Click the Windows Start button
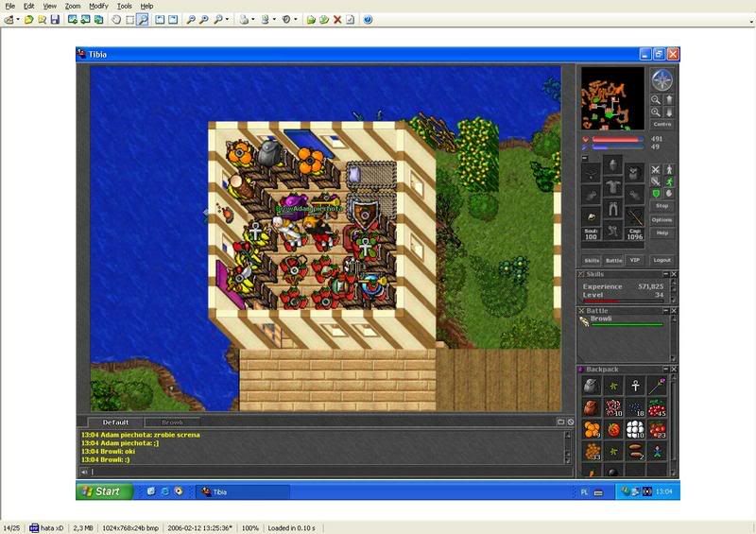 click(104, 491)
